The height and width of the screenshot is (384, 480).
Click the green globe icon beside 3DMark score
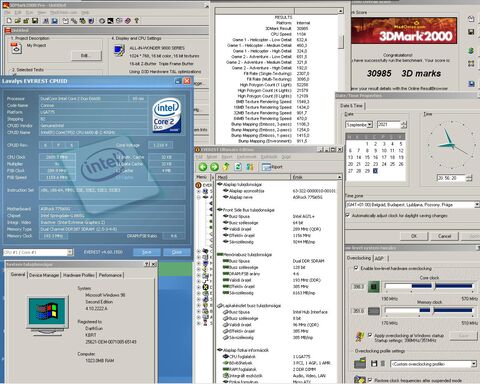click(471, 51)
